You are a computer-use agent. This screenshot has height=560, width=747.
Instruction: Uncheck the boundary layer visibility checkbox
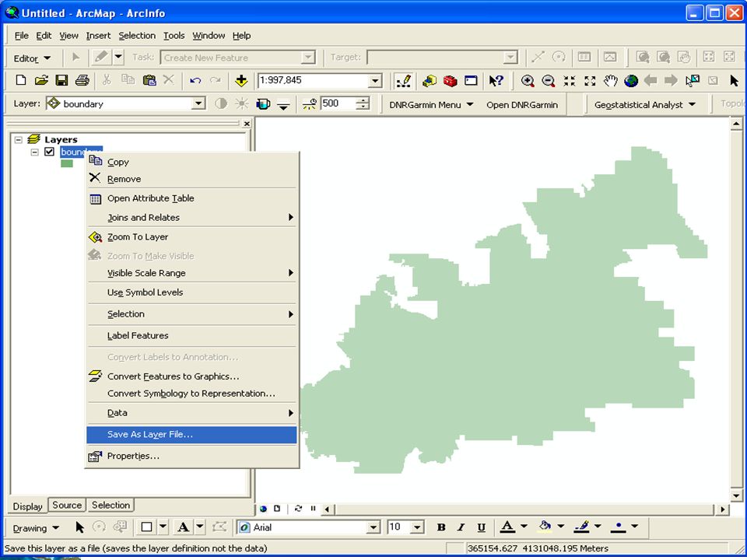[x=49, y=152]
